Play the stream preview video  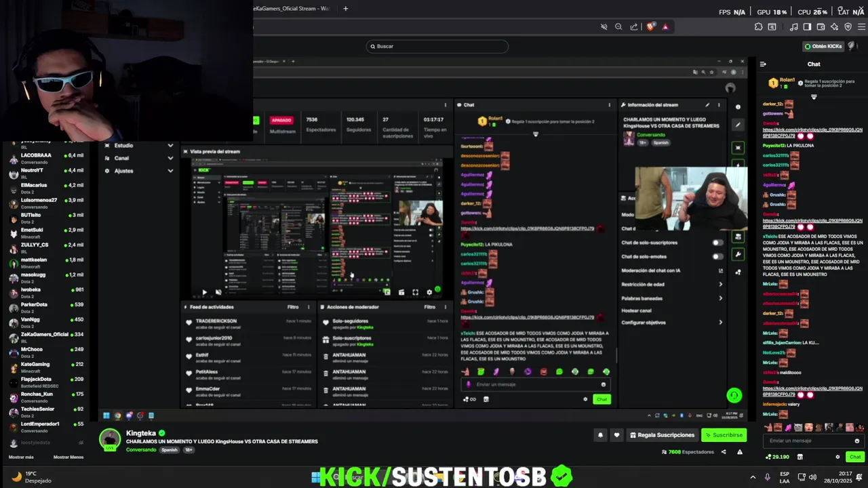204,292
